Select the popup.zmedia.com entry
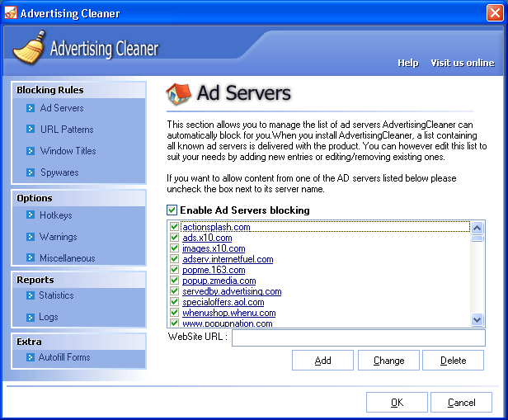 point(219,281)
